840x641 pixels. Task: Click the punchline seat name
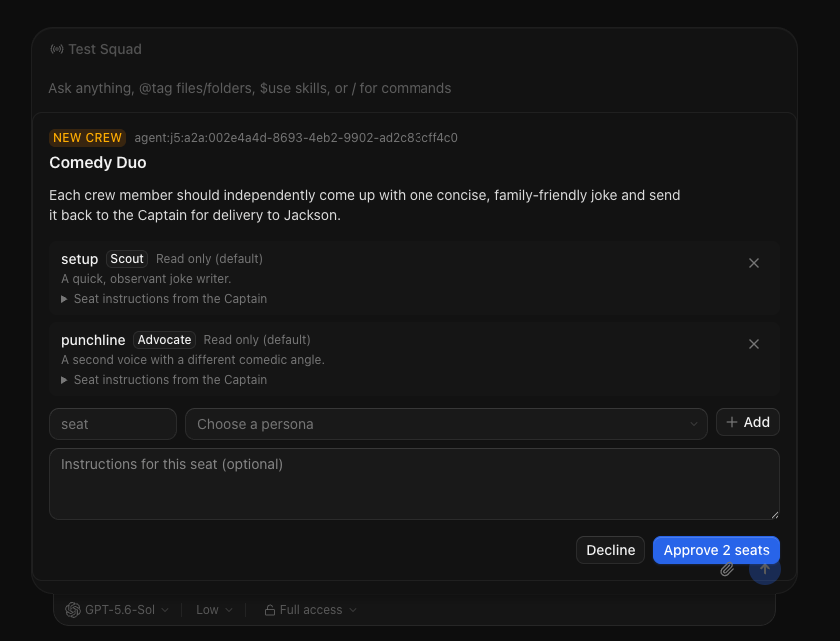click(93, 340)
